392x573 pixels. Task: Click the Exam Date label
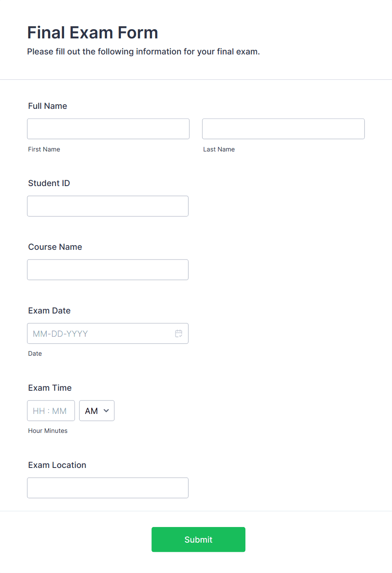point(49,311)
